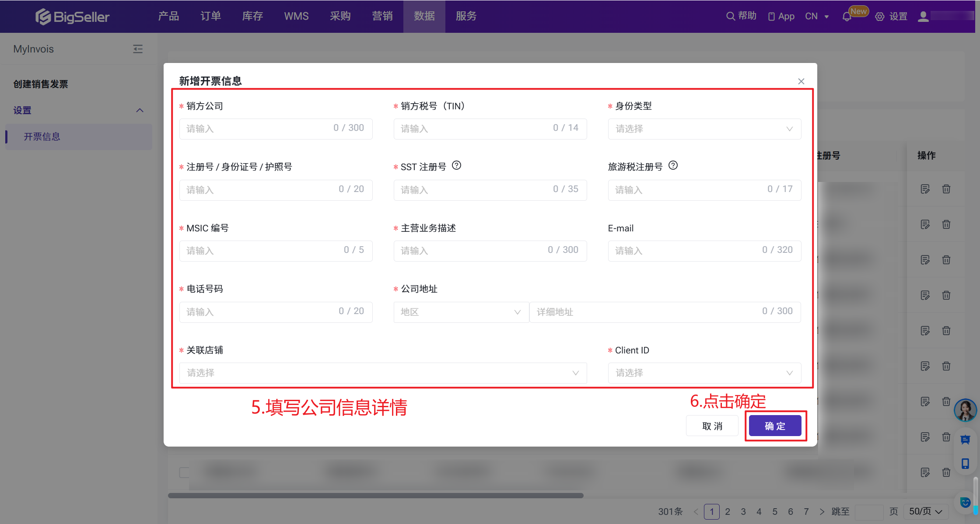Image resolution: width=980 pixels, height=524 pixels.
Task: Click the user profile icon in header
Action: [x=923, y=17]
